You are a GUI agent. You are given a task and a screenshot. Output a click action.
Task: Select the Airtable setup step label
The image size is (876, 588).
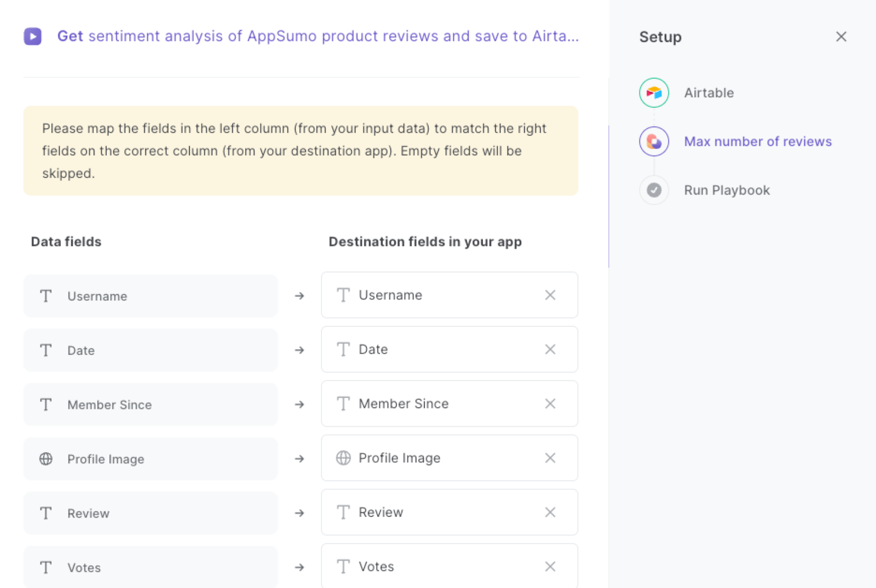pyautogui.click(x=708, y=93)
